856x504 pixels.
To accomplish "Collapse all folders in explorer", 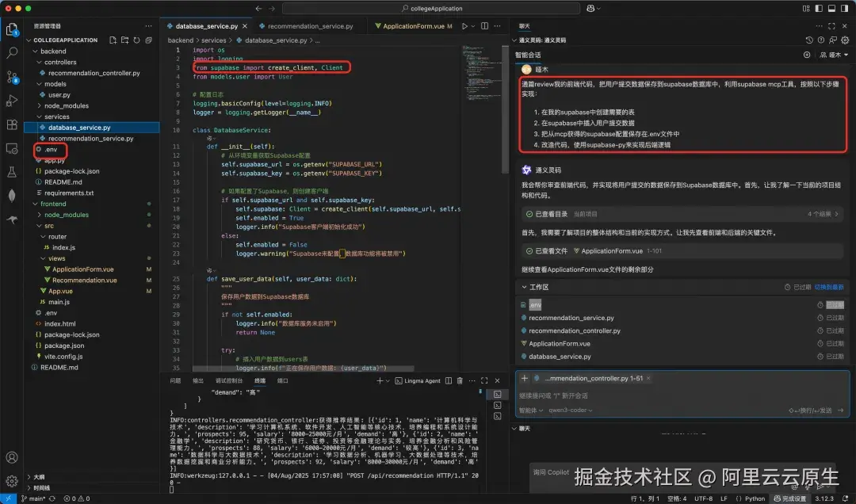I will click(148, 40).
